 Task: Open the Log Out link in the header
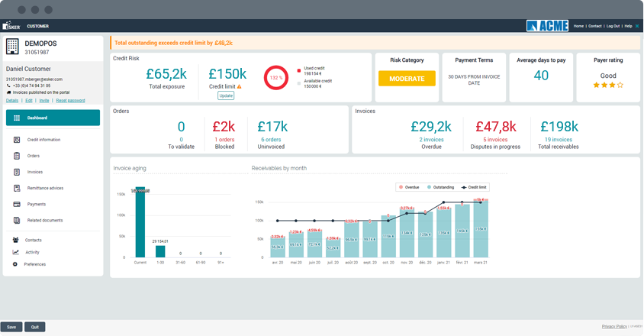(613, 26)
